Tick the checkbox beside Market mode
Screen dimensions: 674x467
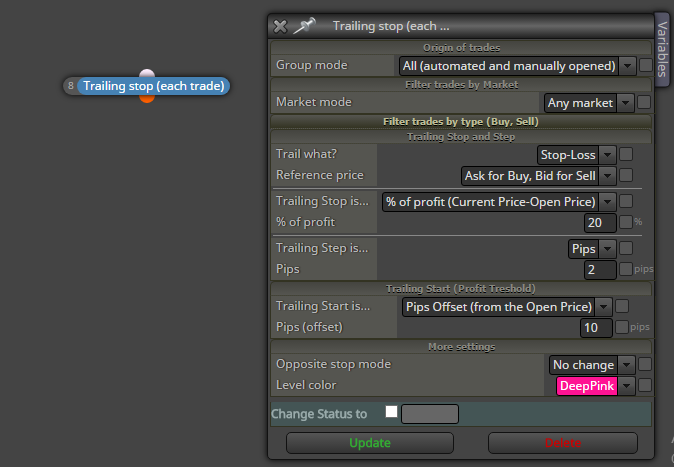644,102
